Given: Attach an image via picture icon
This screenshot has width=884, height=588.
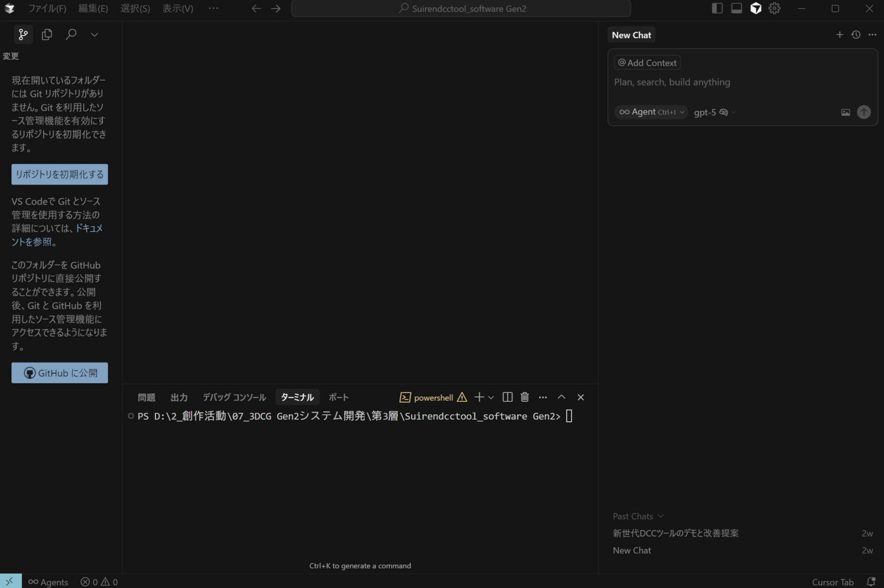Looking at the screenshot, I should pyautogui.click(x=845, y=112).
